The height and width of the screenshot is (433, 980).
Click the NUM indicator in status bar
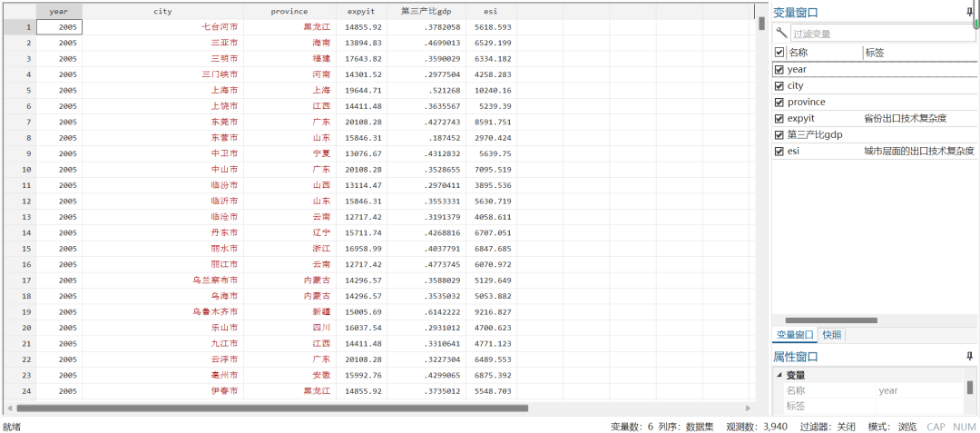pos(965,427)
